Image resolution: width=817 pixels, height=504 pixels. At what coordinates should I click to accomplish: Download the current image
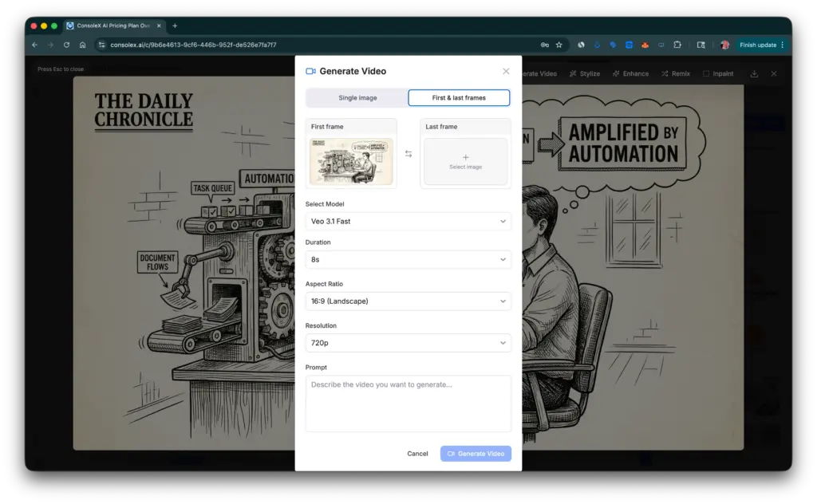(753, 73)
